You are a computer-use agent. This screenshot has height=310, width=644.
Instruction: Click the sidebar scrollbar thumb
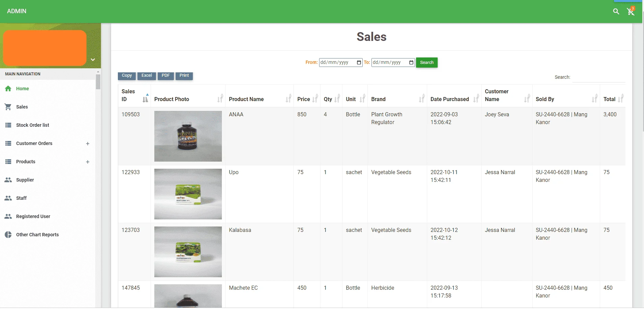98,82
